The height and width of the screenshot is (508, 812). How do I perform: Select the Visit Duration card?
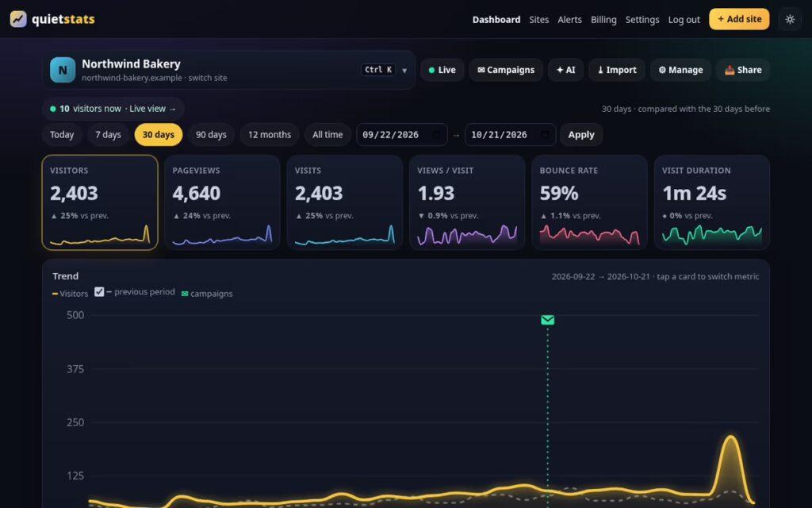coord(712,202)
